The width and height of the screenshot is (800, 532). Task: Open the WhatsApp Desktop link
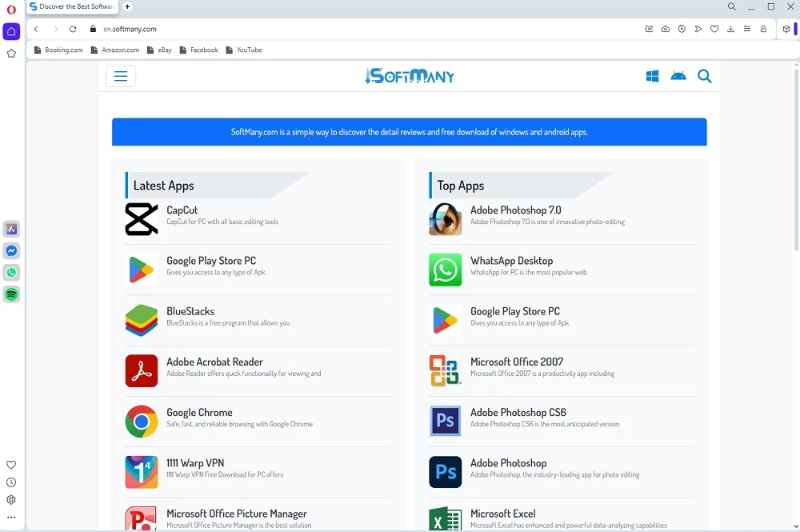point(511,261)
